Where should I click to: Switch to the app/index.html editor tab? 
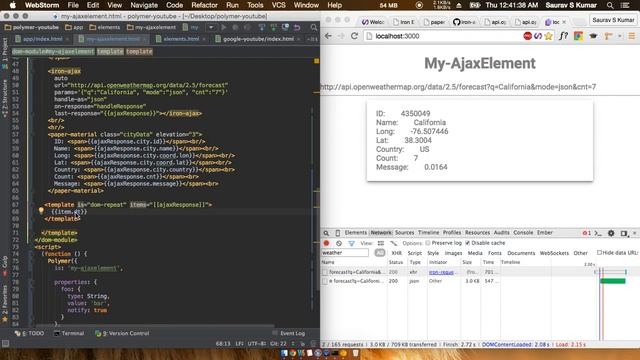(42, 39)
